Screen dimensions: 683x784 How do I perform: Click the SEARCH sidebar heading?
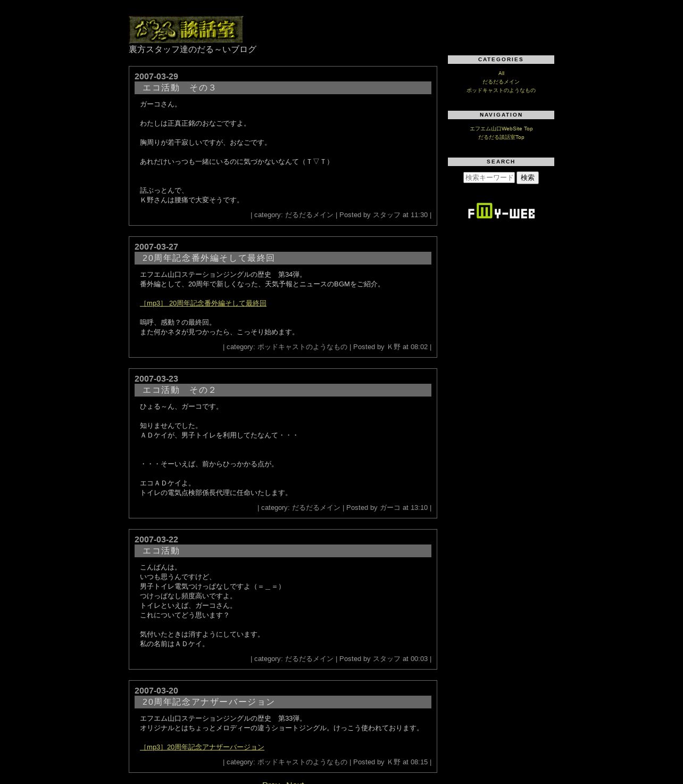[x=501, y=162]
